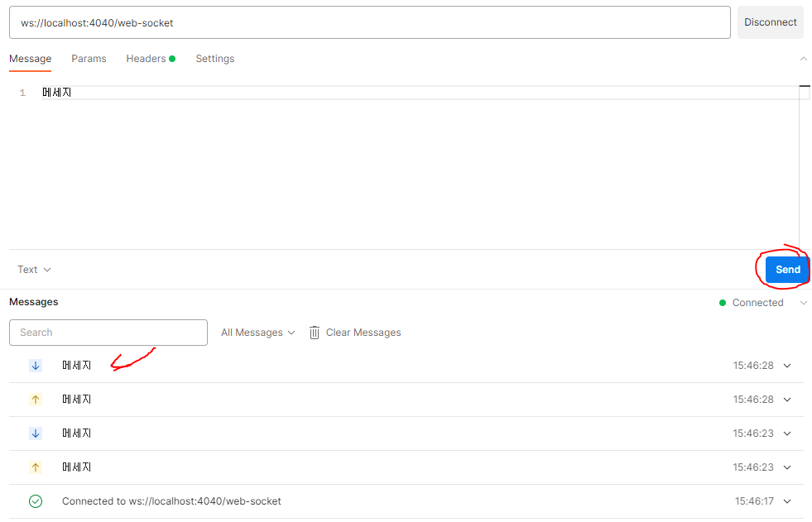This screenshot has height=522, width=812.
Task: Click Clear Messages
Action: click(x=355, y=333)
